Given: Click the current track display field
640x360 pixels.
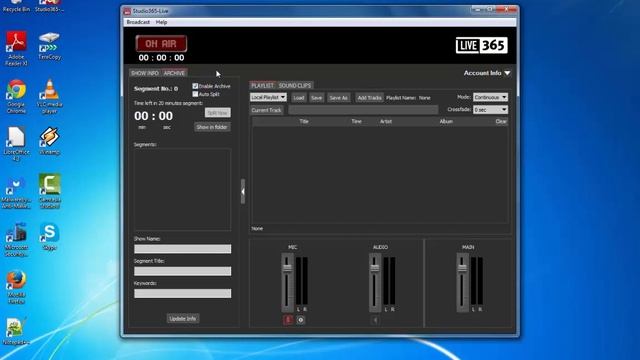Looking at the screenshot, I should point(363,110).
